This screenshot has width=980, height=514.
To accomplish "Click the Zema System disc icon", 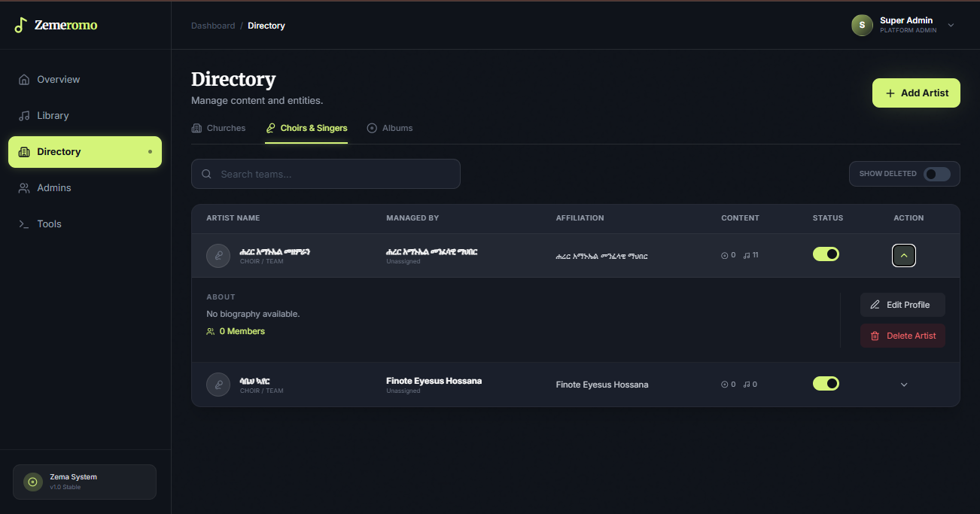I will point(32,482).
